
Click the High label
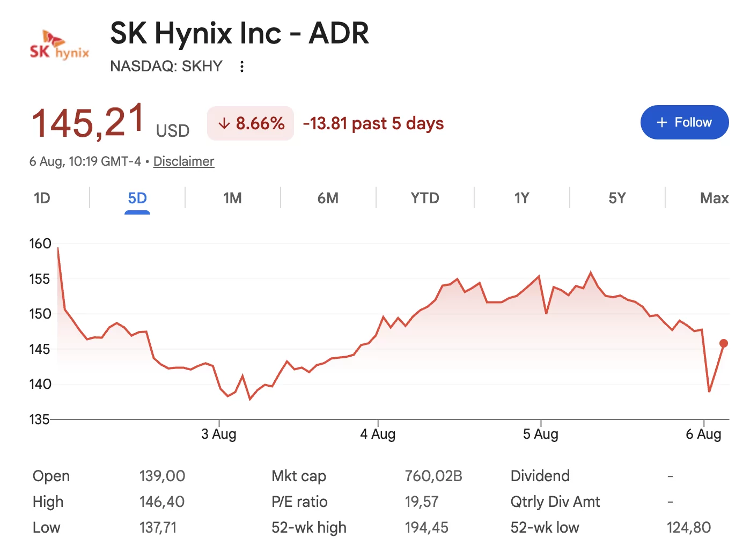[48, 502]
